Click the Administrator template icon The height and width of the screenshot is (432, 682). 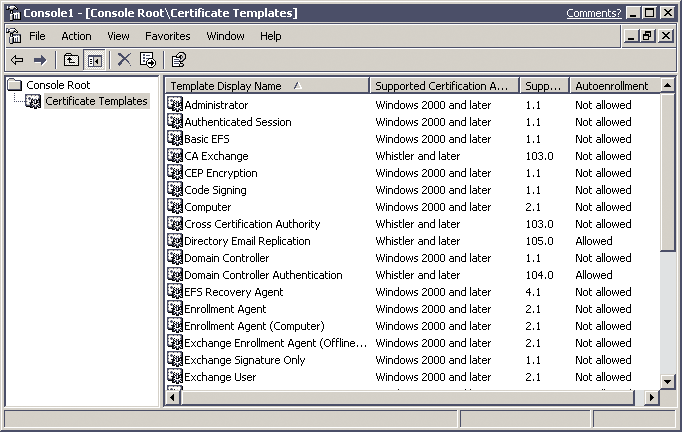175,105
